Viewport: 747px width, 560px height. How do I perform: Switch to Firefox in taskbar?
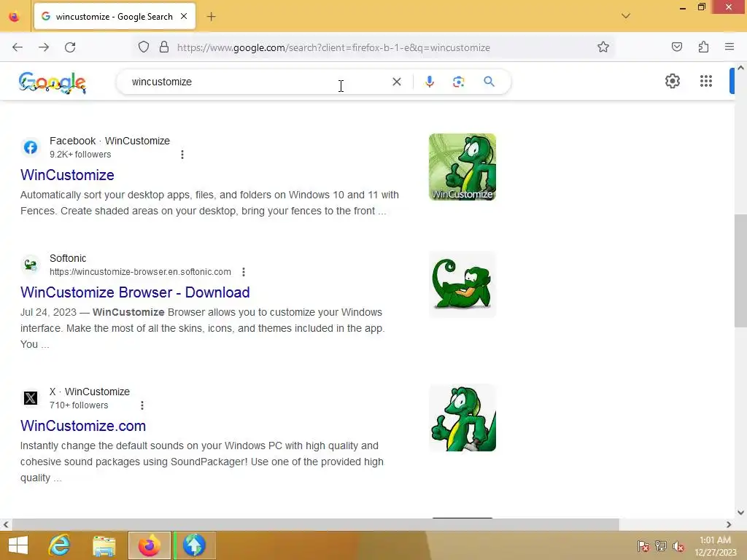pyautogui.click(x=149, y=545)
